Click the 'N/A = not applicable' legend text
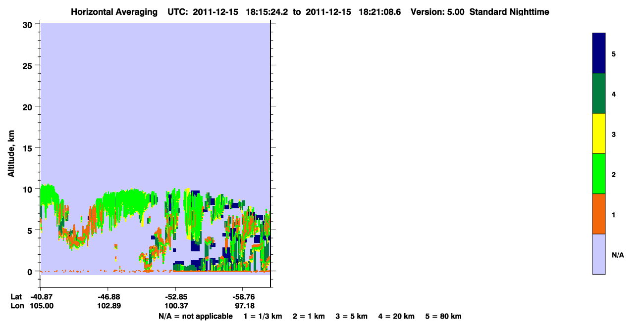This screenshot has width=644, height=330. [x=195, y=316]
